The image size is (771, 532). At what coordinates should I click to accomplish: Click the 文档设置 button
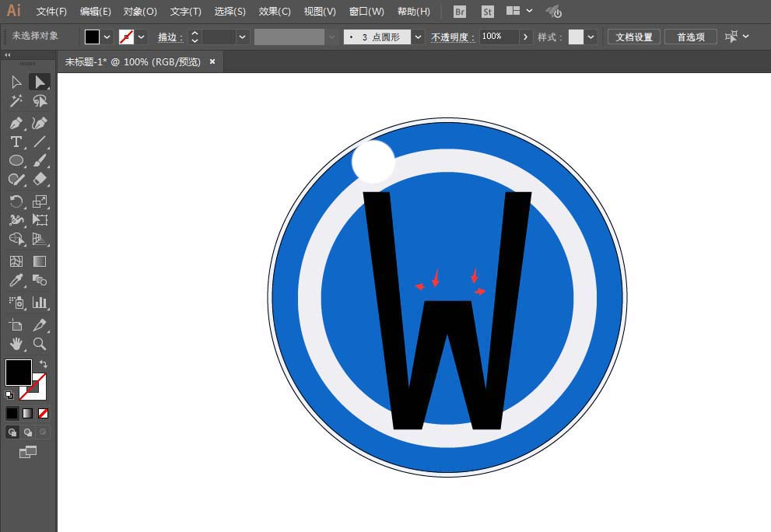click(633, 36)
